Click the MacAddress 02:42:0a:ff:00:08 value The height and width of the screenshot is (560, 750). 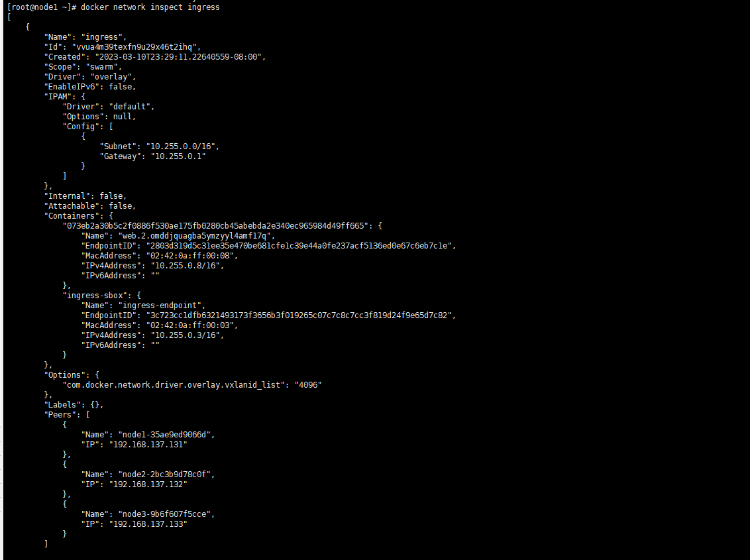(x=191, y=256)
